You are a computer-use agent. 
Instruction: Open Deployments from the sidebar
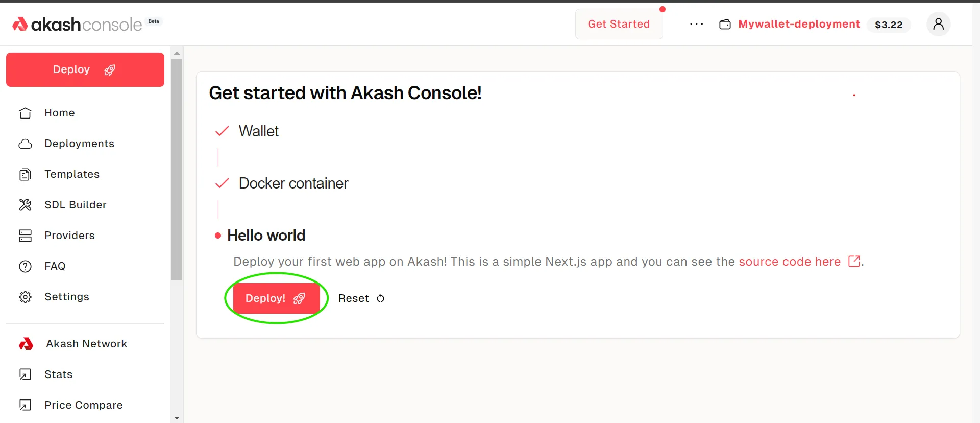pos(79,144)
